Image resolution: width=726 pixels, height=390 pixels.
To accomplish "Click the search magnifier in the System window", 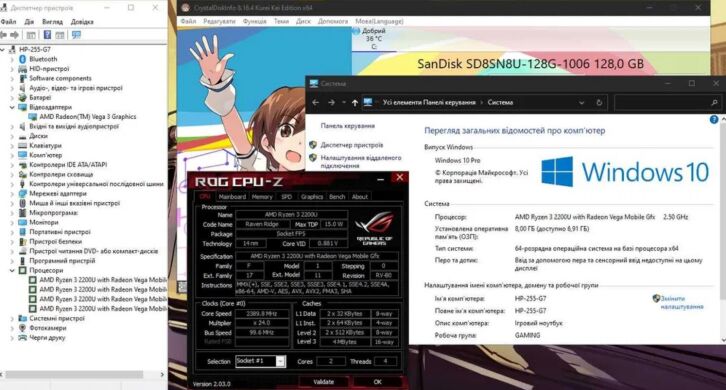I will (714, 102).
